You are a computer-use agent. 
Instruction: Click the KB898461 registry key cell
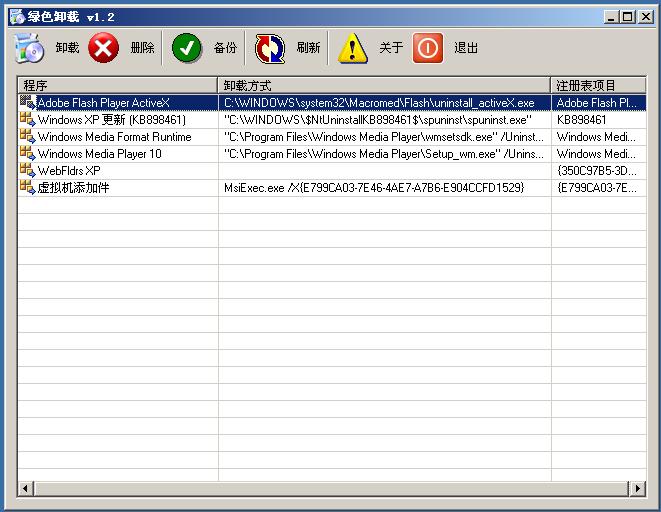[x=599, y=120]
